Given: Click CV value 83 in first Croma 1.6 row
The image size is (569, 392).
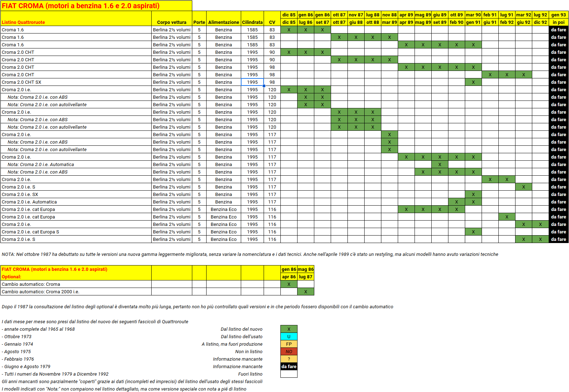Looking at the screenshot, I should [x=272, y=30].
